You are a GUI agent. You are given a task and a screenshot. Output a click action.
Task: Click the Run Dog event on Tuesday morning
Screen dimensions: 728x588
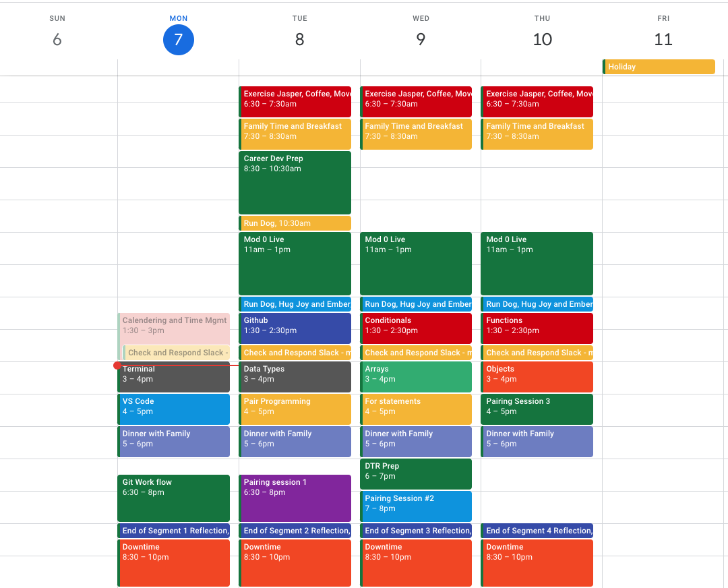point(295,223)
